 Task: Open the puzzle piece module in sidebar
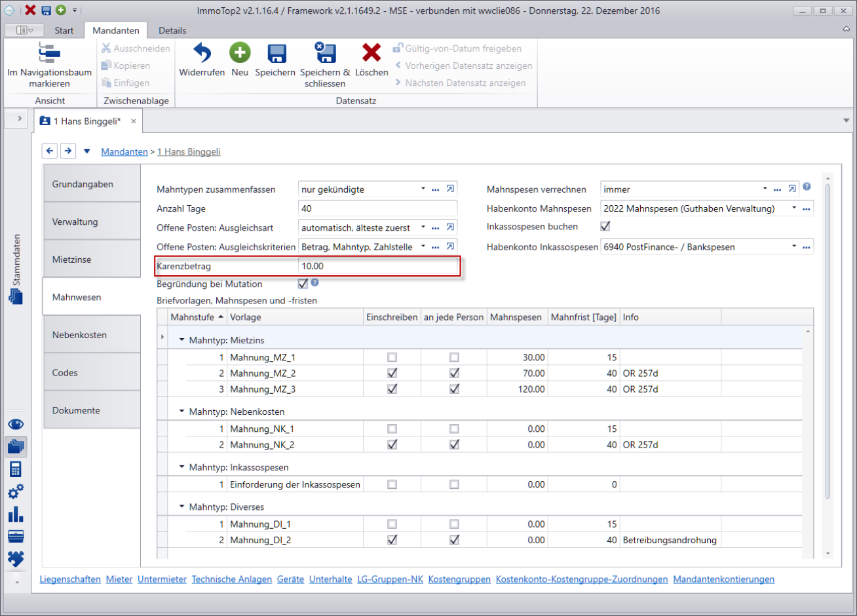pyautogui.click(x=16, y=558)
